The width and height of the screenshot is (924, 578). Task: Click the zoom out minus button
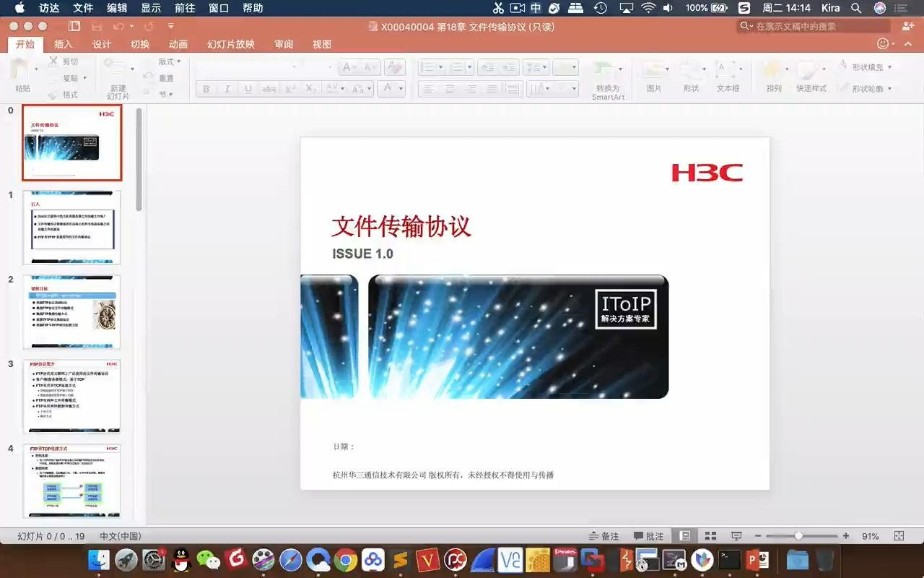pos(757,536)
